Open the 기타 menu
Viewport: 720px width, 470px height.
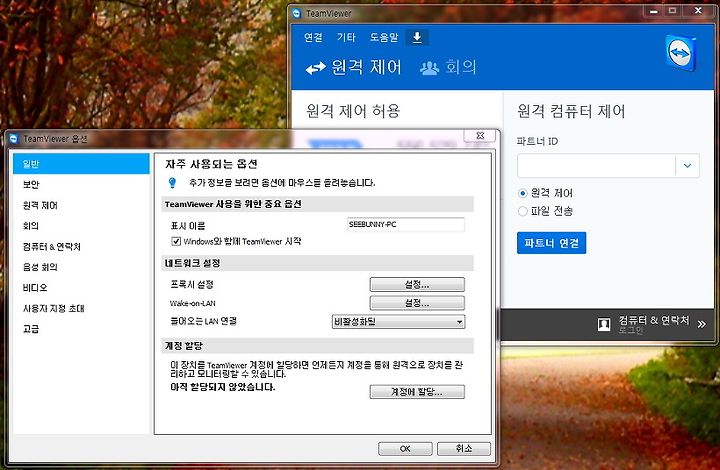click(x=346, y=37)
